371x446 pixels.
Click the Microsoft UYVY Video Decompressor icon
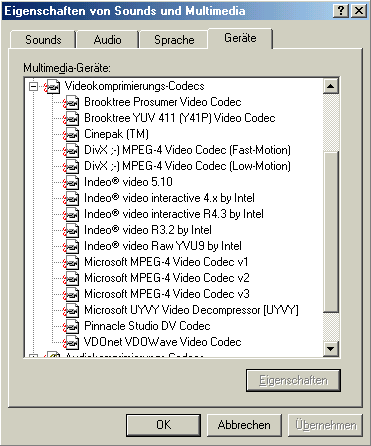(x=71, y=310)
